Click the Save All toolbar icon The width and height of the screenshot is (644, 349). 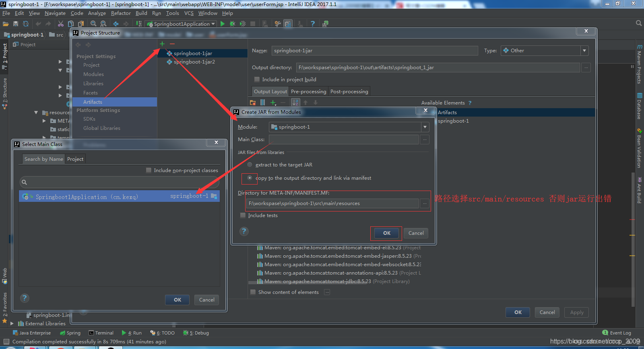tap(16, 24)
